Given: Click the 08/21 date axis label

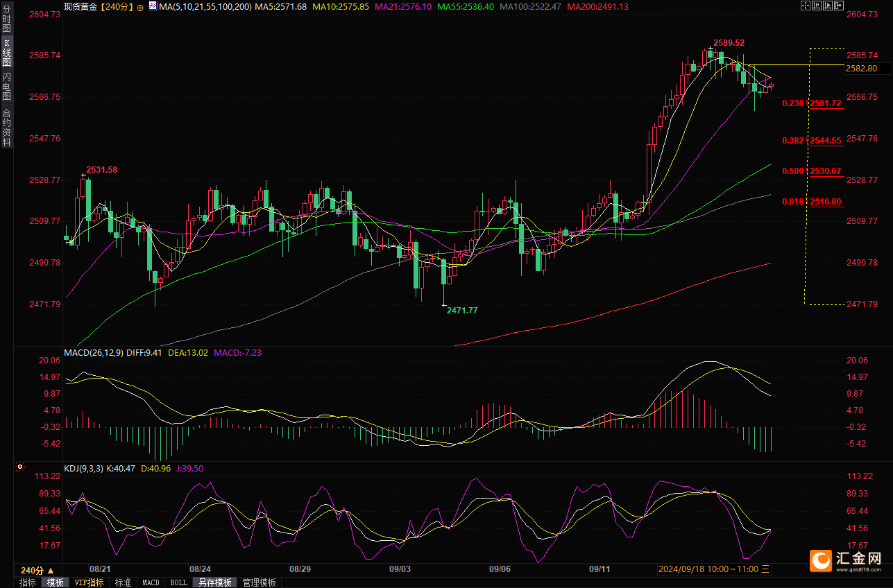Looking at the screenshot, I should point(100,569).
